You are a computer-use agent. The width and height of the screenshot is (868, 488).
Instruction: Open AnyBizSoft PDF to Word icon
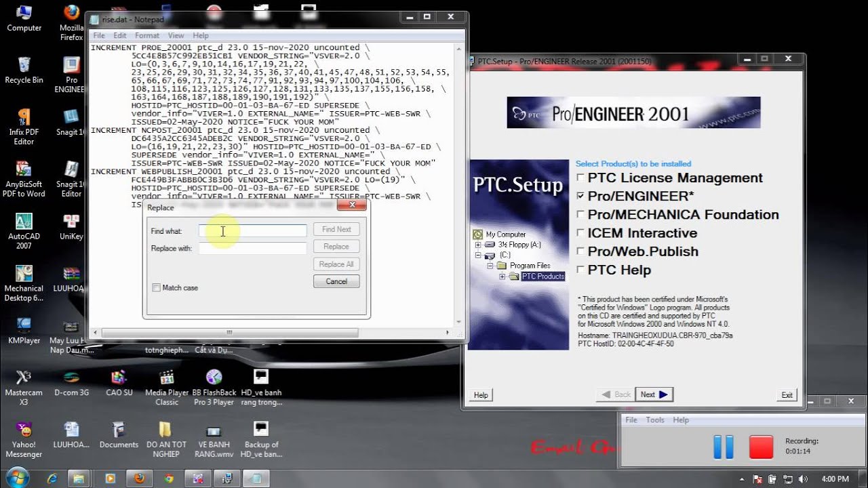(24, 180)
